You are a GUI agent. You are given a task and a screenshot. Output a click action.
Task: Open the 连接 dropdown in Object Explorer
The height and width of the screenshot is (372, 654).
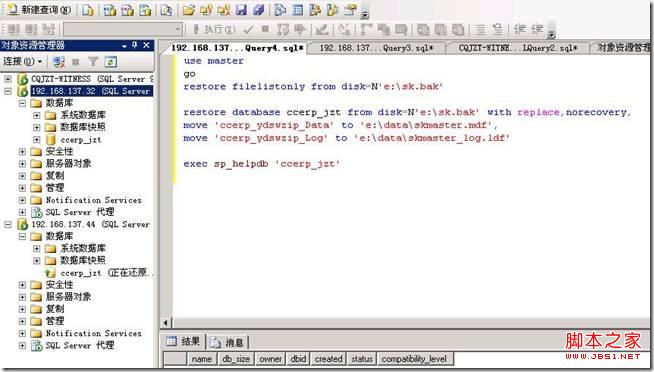[x=23, y=62]
